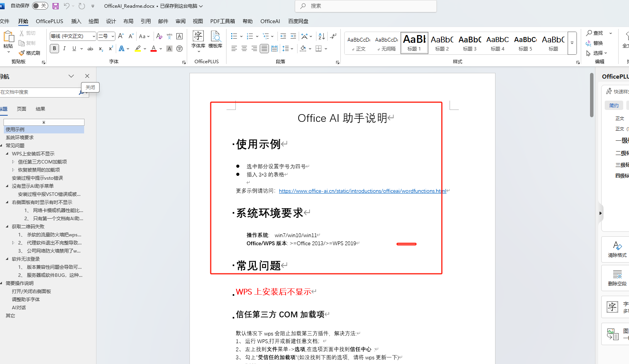Click the Save icon in title bar
Viewport: 629px width, 364px height.
tap(56, 6)
